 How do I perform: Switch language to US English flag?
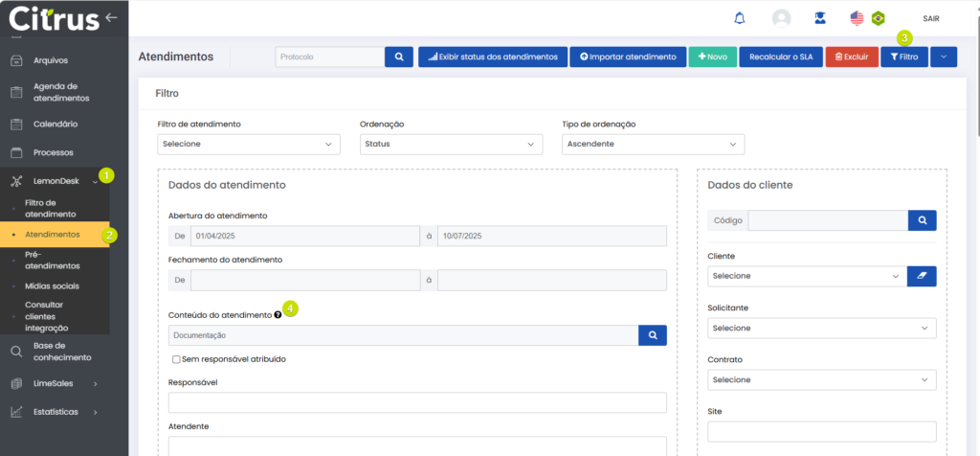[857, 18]
